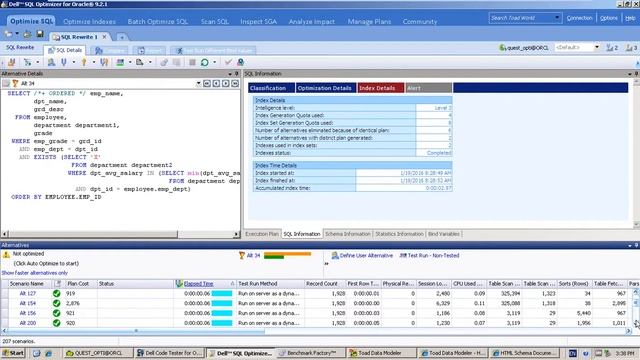This screenshot has width=640, height=360.
Task: Click the icon labeled 2 near connection name
Action: click(x=612, y=48)
